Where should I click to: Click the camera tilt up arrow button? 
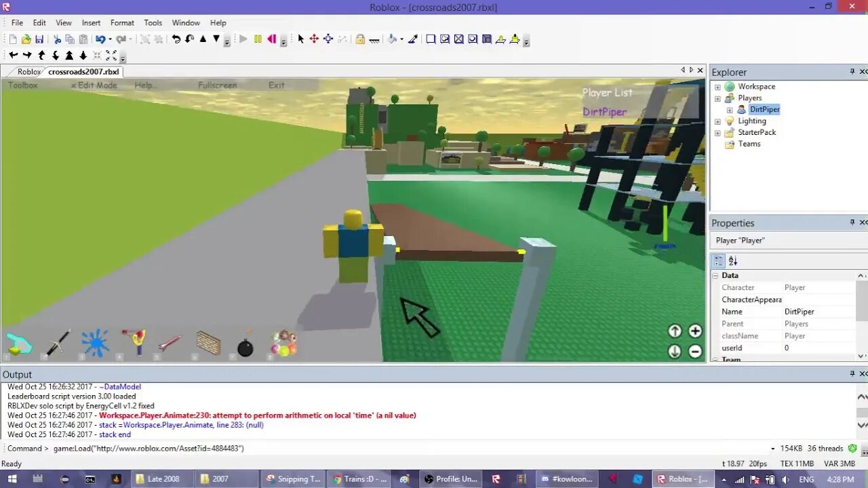click(x=675, y=331)
